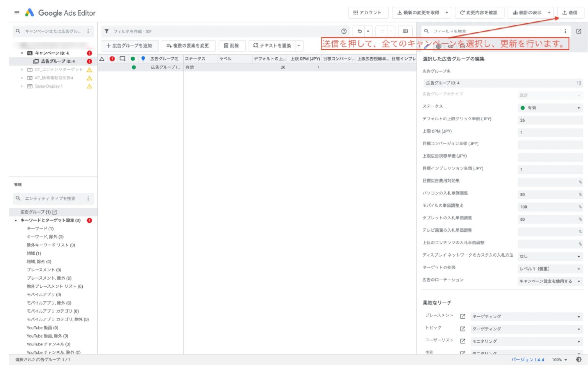Open the settings gear in status bar

(578, 360)
